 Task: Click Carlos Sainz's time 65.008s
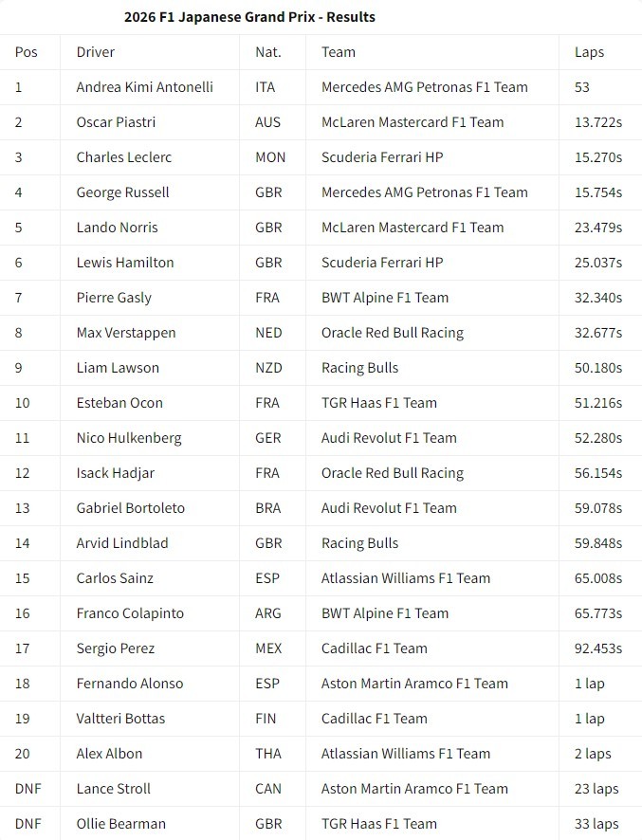pos(598,578)
